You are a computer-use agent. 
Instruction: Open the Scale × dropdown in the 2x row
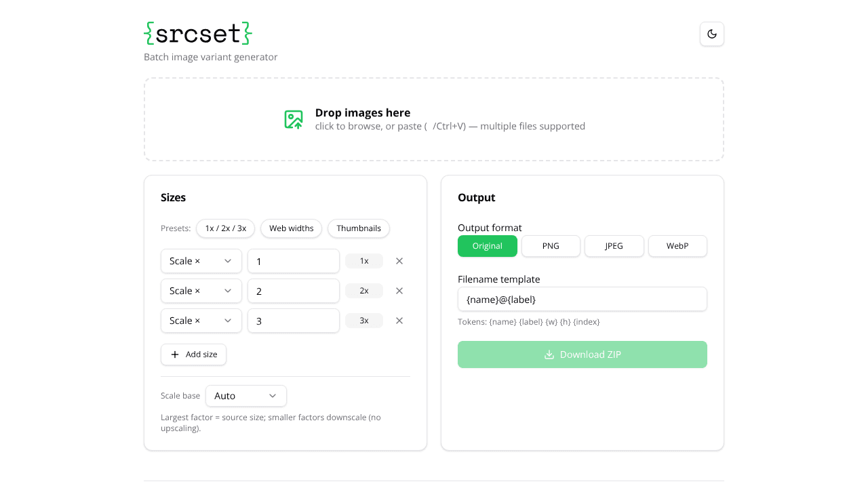coord(201,291)
